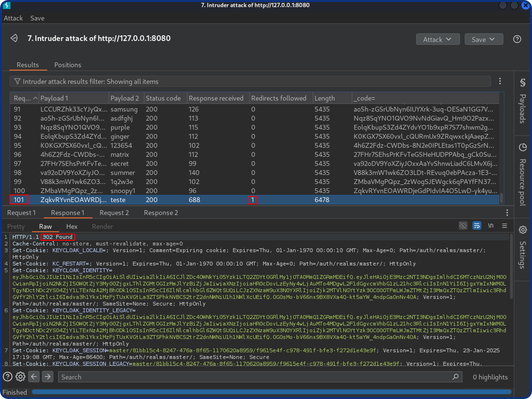Open the Response 2 tab
The height and width of the screenshot is (399, 532).
[161, 213]
